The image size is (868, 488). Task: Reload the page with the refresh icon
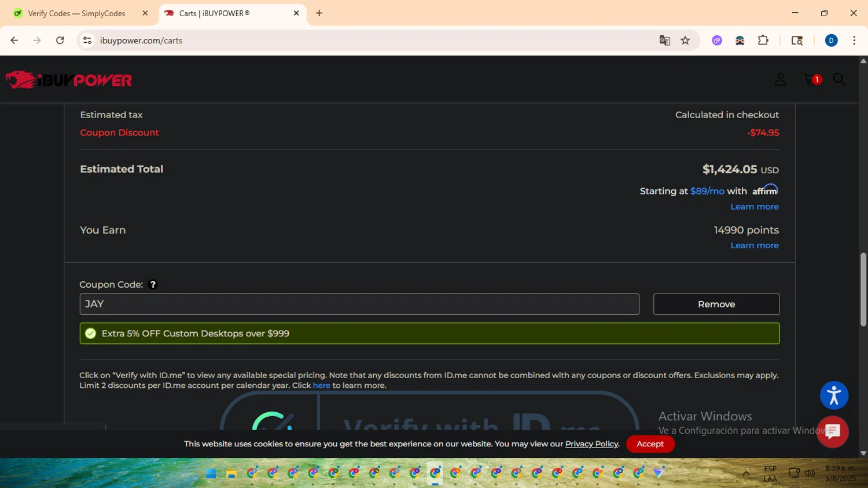tap(60, 41)
